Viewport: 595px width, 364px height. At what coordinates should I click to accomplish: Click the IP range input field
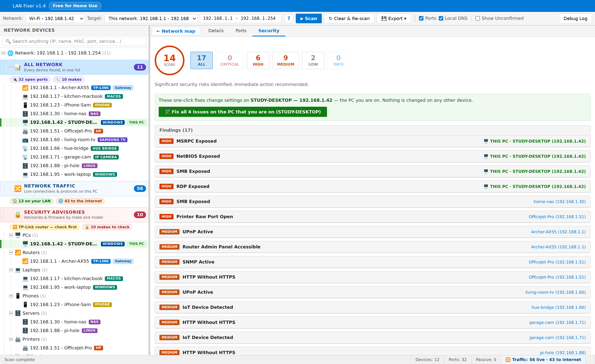pyautogui.click(x=241, y=18)
